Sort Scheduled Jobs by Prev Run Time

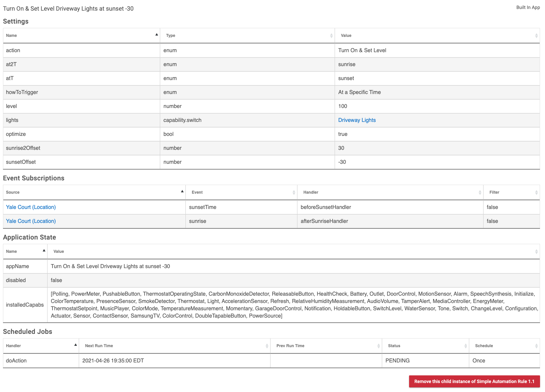click(326, 346)
